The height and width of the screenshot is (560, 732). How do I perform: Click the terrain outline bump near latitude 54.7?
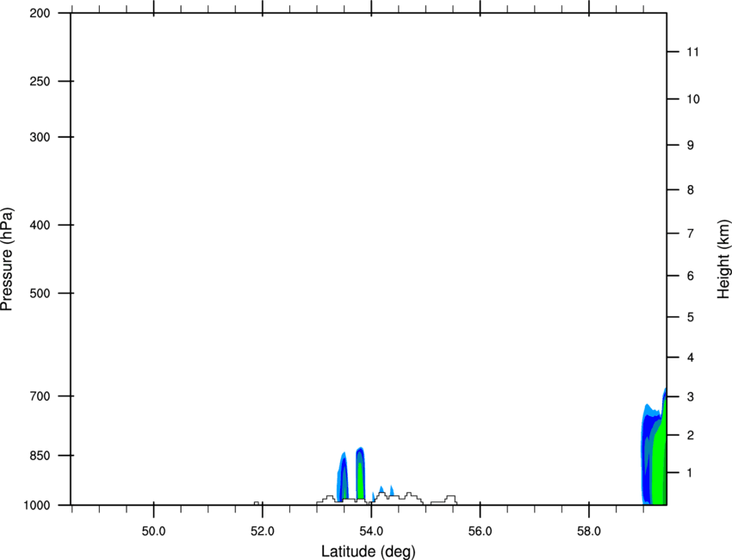(410, 496)
